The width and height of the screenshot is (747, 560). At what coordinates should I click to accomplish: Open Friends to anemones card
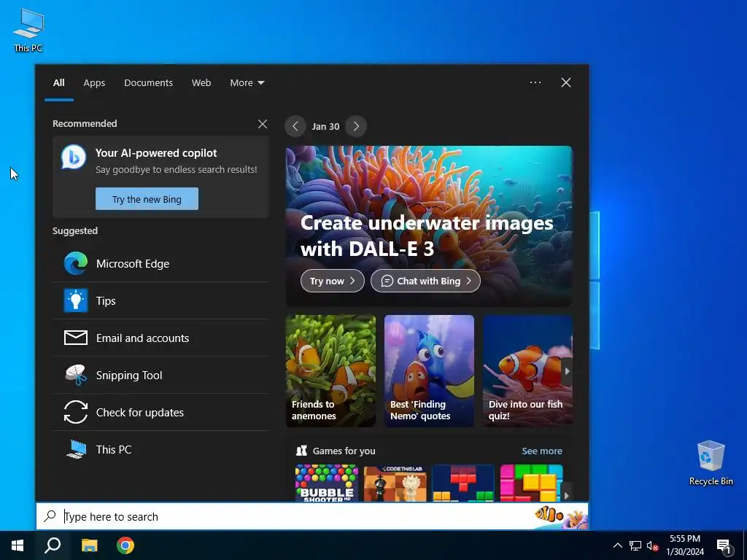click(x=330, y=370)
